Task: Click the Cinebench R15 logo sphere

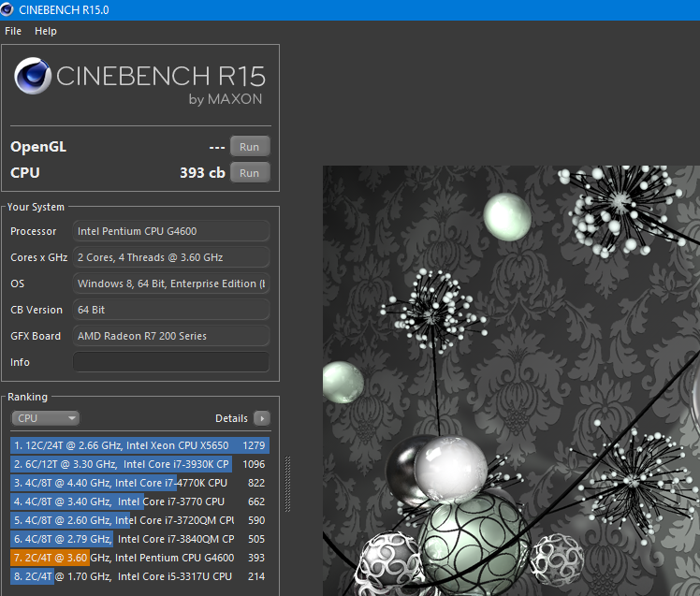Action: pyautogui.click(x=32, y=76)
